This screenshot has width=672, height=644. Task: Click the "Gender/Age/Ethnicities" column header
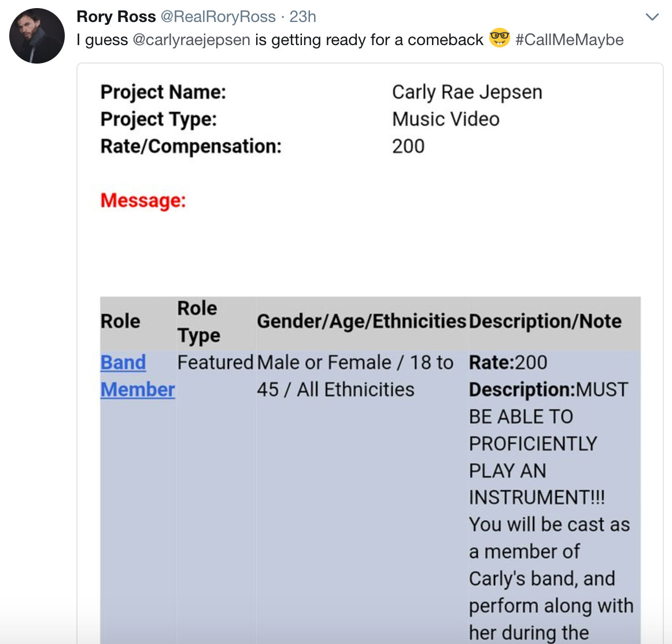click(361, 321)
